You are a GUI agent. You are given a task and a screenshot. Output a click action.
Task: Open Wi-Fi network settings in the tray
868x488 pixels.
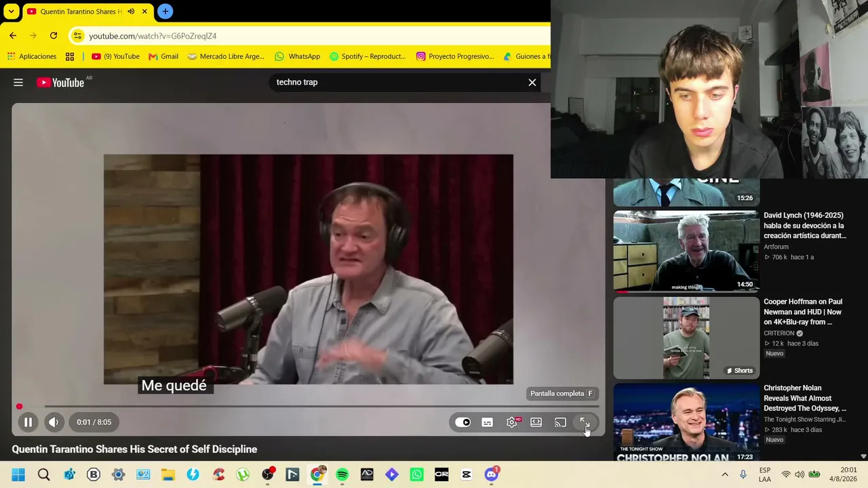[786, 474]
